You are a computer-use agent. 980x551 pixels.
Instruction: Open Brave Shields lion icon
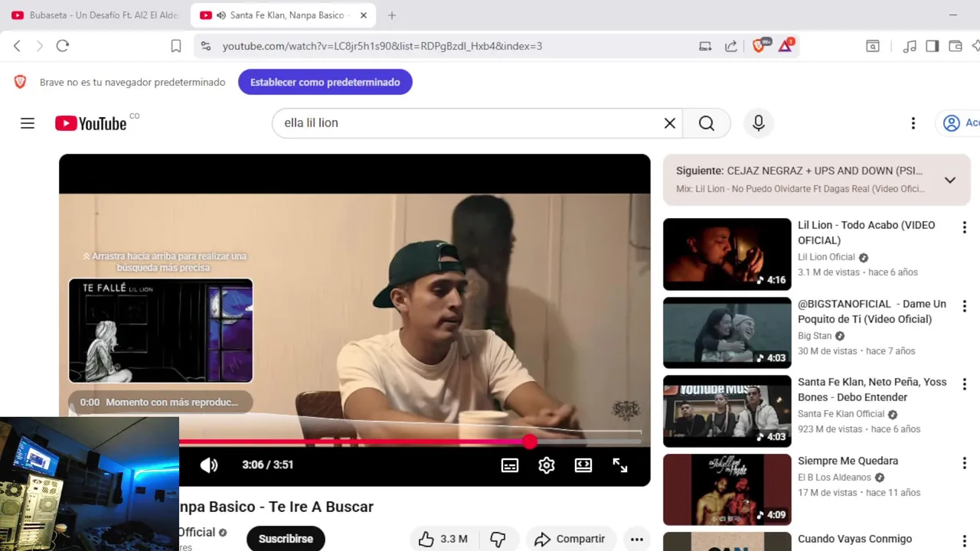pyautogui.click(x=760, y=45)
